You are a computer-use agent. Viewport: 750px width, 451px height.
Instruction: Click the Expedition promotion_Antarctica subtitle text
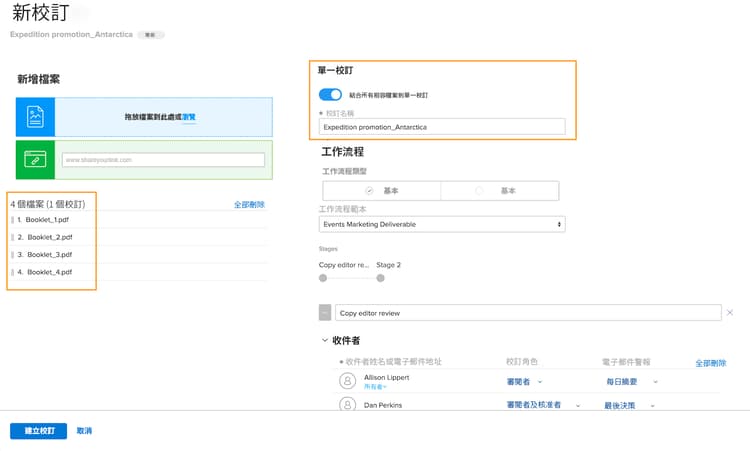[71, 34]
